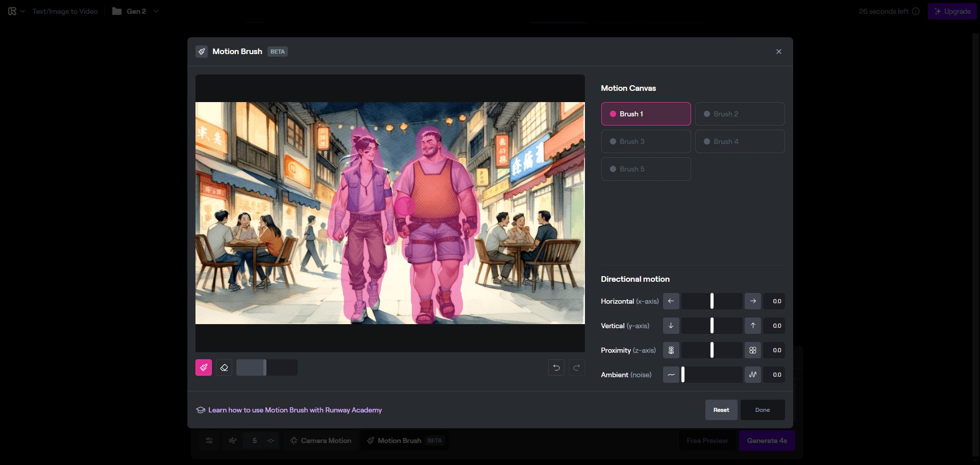Click the Horizontal x-axis slider handle
The width and height of the screenshot is (980, 465).
[x=712, y=301]
